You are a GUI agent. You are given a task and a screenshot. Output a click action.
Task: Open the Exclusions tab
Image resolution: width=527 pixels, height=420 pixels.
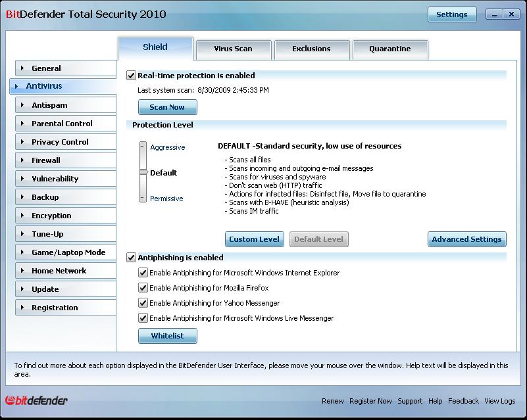[x=312, y=49]
